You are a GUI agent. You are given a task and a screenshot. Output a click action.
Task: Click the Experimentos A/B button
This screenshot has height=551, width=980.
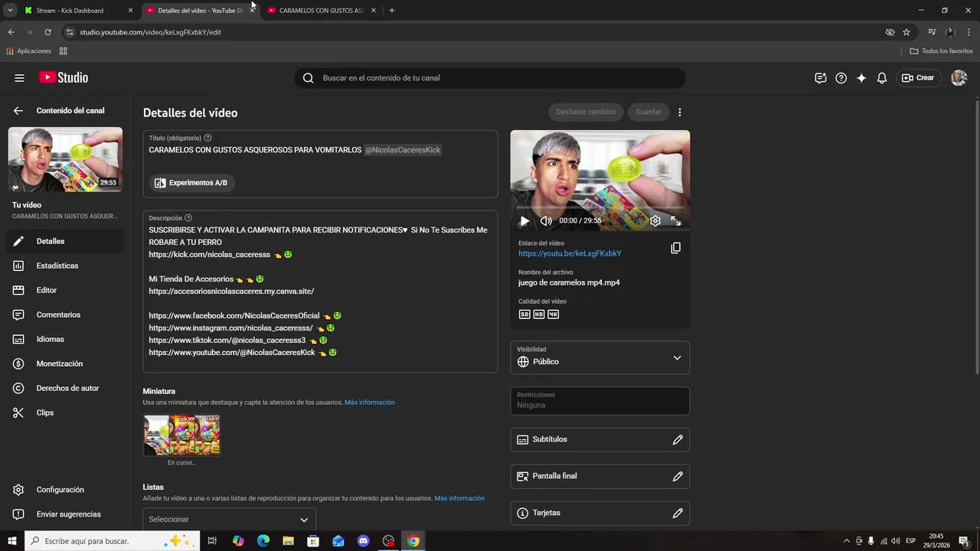pos(191,183)
